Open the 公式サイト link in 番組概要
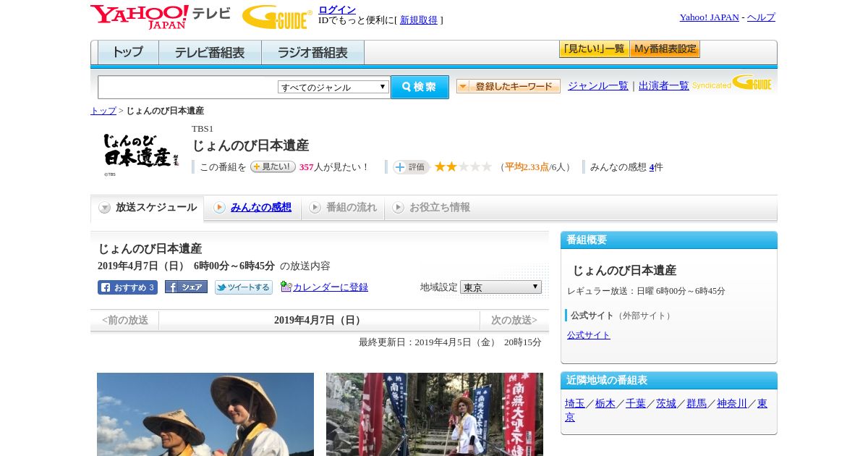 589,335
